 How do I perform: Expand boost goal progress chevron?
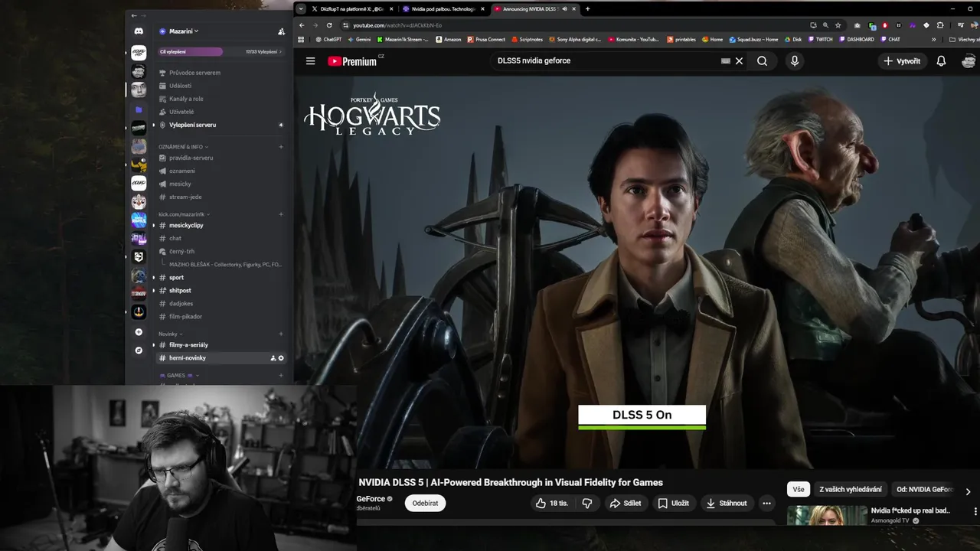tap(280, 52)
